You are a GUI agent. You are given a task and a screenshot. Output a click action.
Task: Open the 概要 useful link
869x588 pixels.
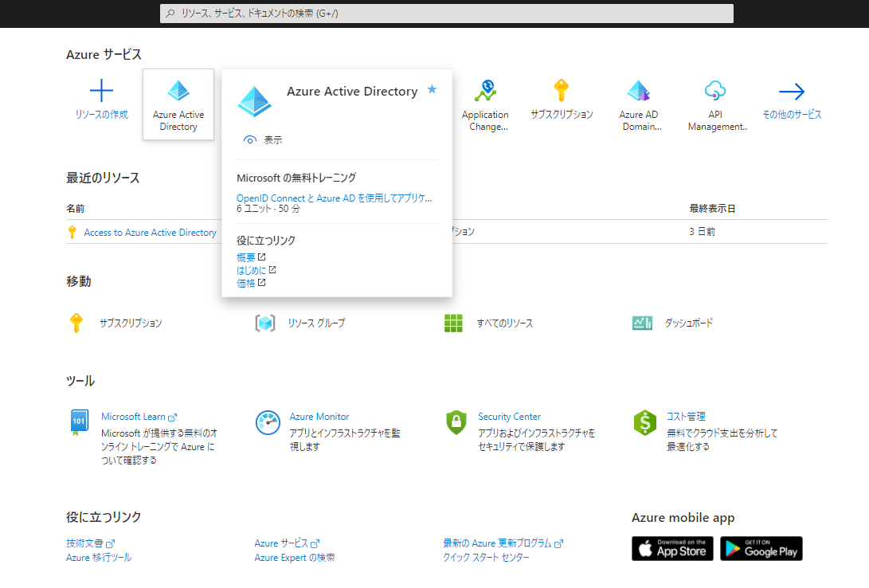[245, 257]
